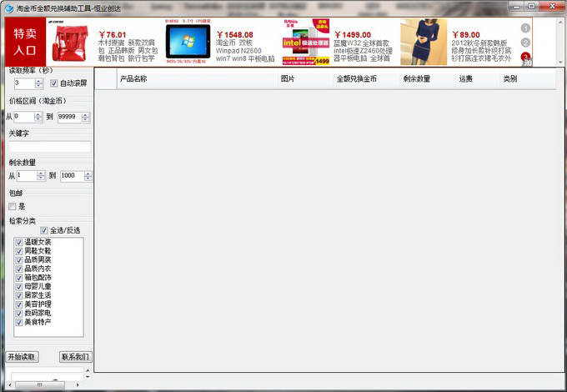Uncheck the 母婴儿童 category
567x392 pixels.
coord(19,286)
